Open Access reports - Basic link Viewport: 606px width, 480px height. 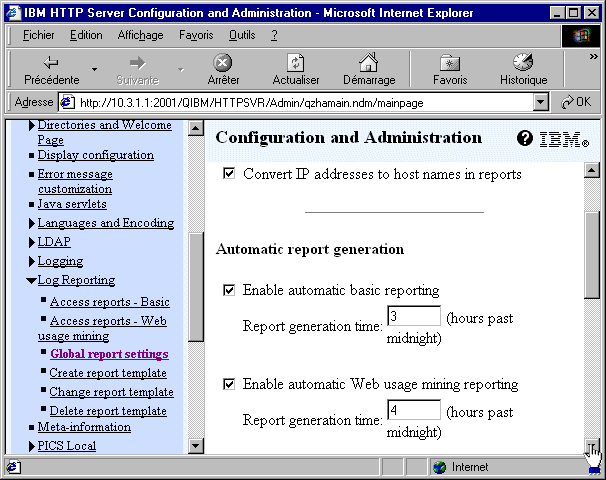[x=110, y=302]
